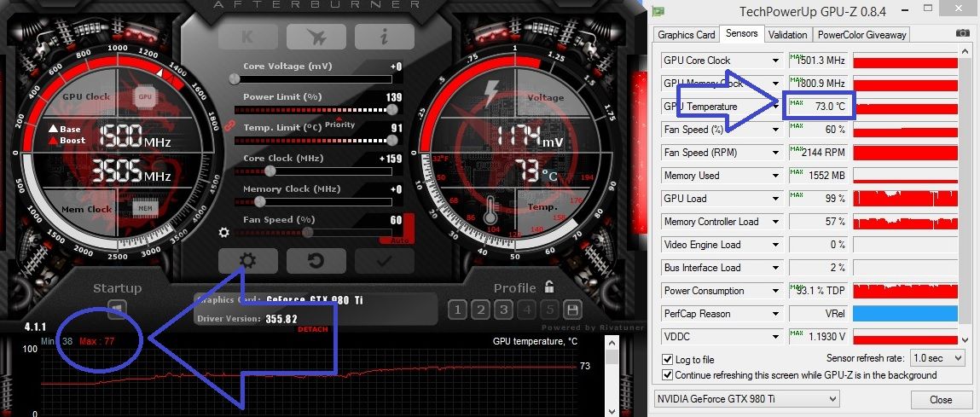Click the Temp. Limit slider handle

click(391, 140)
